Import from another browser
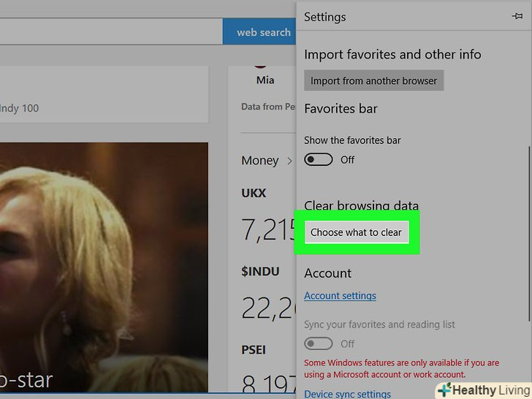This screenshot has width=532, height=399. (373, 80)
